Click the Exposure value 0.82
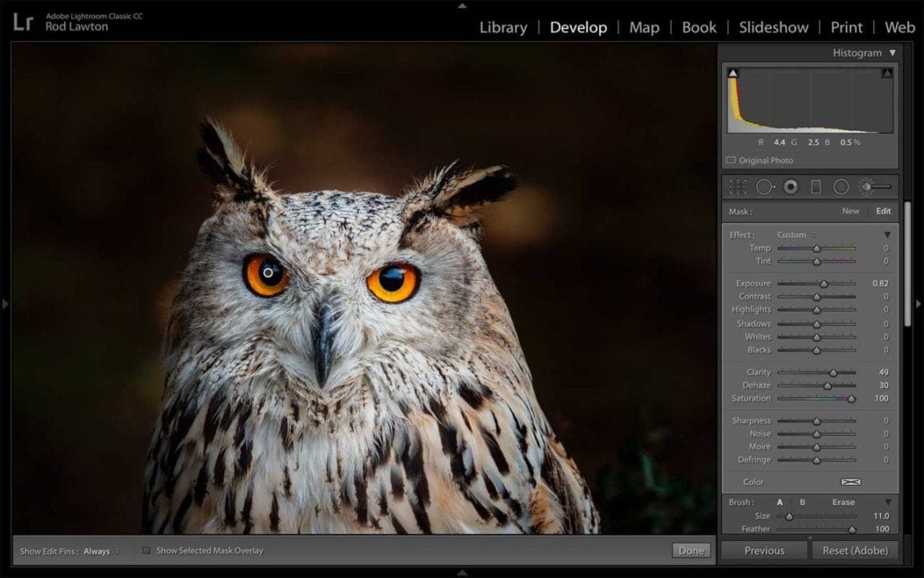 [881, 283]
